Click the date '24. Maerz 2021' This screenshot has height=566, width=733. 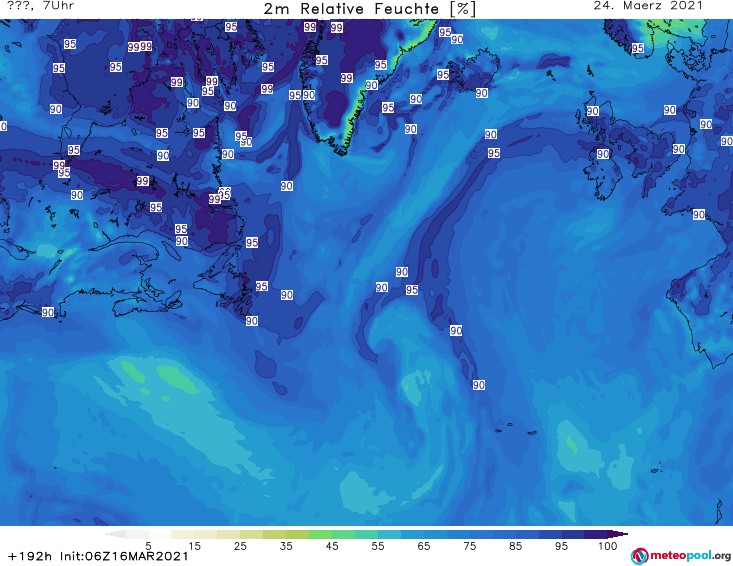point(648,6)
